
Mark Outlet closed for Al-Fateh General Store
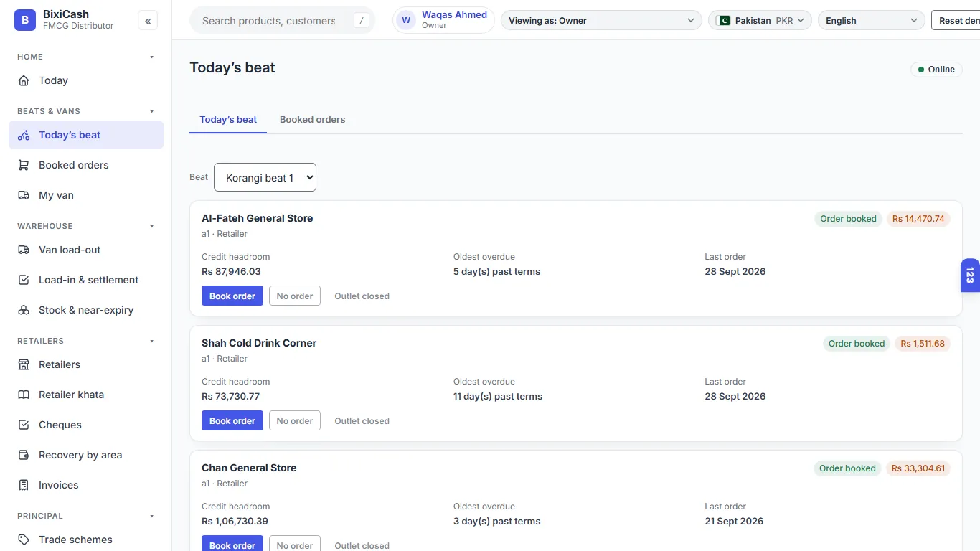click(362, 296)
